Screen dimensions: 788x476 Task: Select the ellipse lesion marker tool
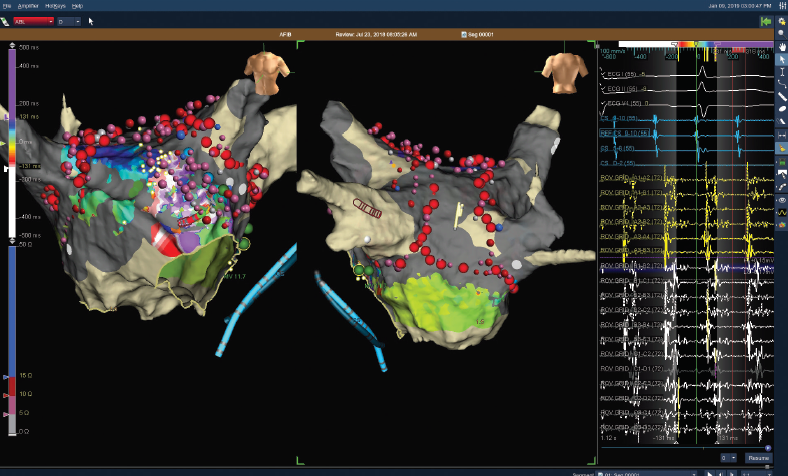[x=782, y=109]
